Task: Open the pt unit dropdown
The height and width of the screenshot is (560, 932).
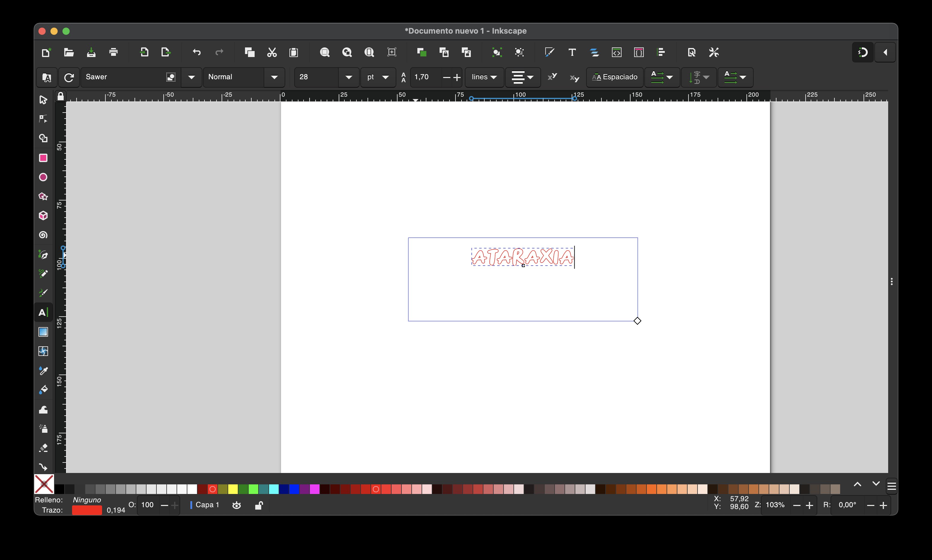Action: (x=378, y=77)
